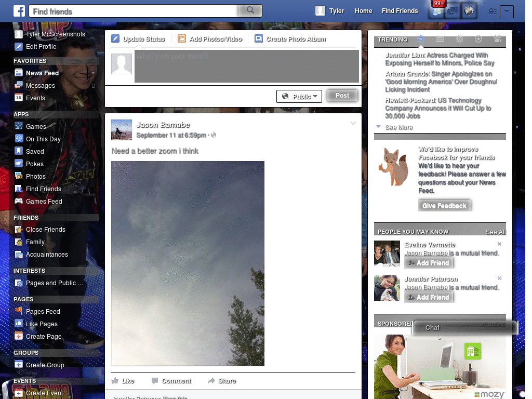Open the News Feed menu item
Image resolution: width=532 pixels, height=399 pixels.
click(x=41, y=73)
